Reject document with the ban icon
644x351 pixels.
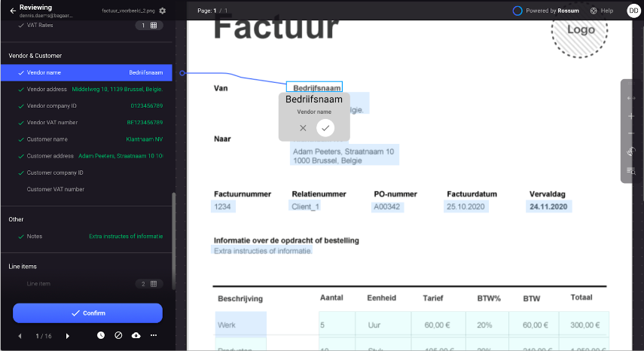118,335
